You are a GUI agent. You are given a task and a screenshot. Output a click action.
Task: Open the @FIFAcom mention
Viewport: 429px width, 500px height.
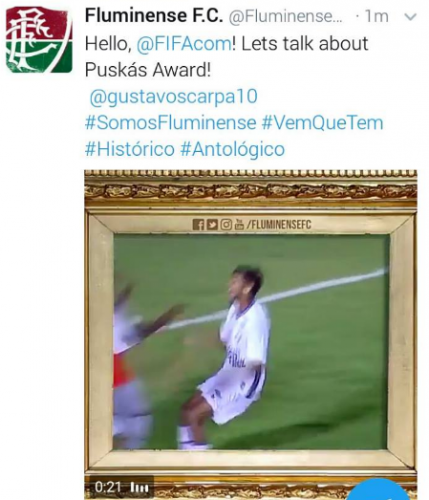pos(184,44)
